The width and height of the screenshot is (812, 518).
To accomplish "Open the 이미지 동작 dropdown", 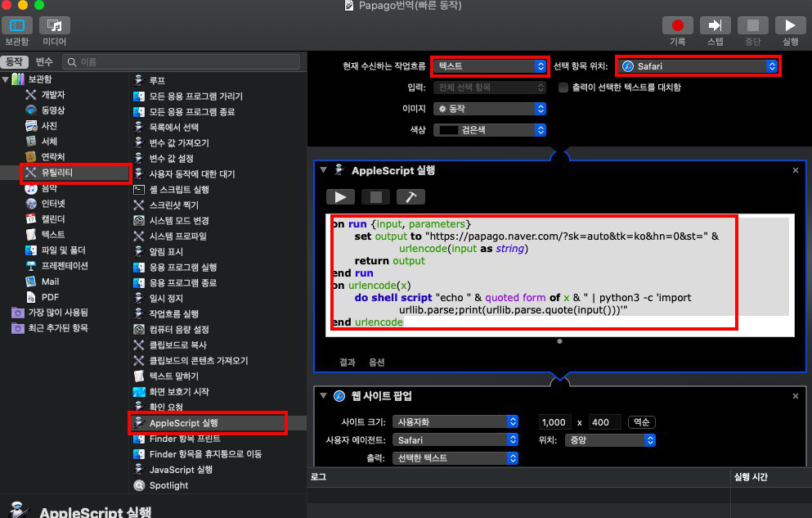I will [x=490, y=109].
